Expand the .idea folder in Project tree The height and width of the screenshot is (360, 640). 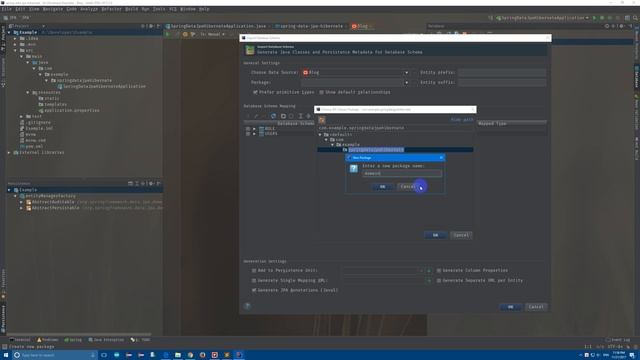click(16, 38)
